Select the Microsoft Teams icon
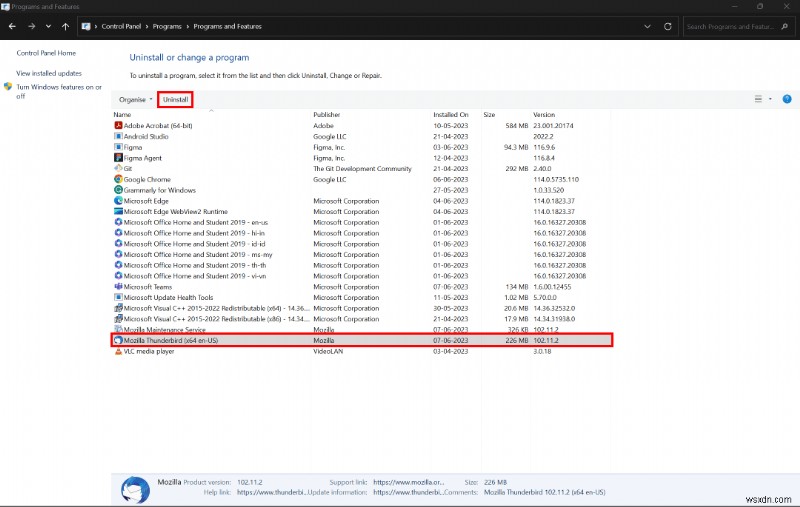This screenshot has height=507, width=800. point(118,286)
